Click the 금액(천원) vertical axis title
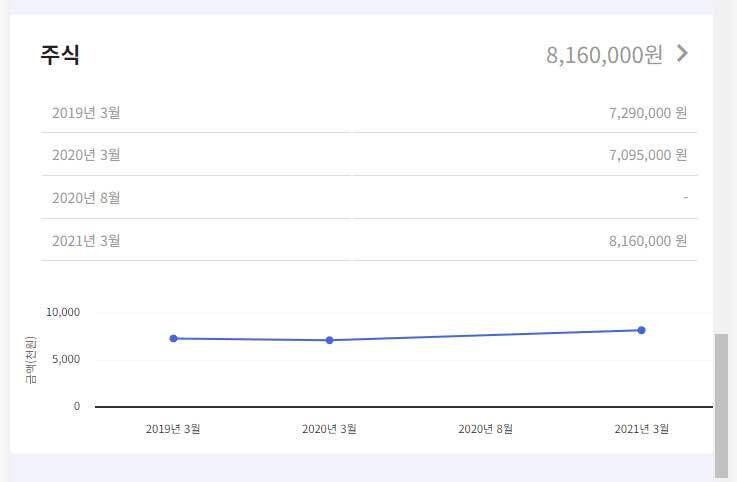 click(x=31, y=360)
